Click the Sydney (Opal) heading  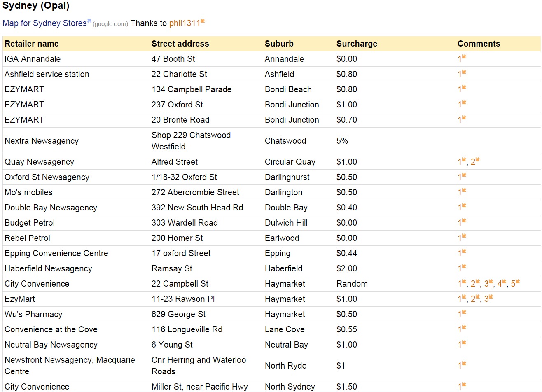point(36,6)
